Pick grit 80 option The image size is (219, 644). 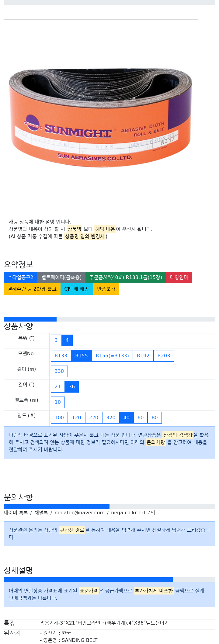point(155,418)
